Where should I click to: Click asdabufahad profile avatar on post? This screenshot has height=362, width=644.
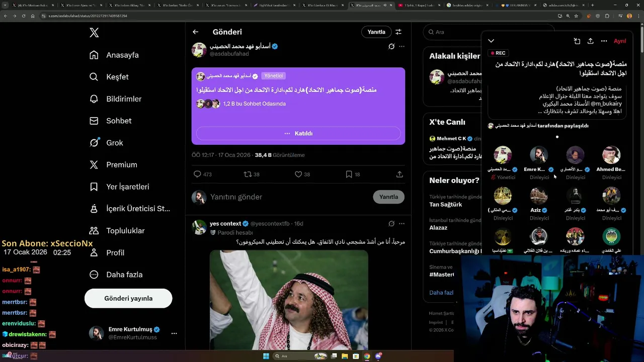coord(199,50)
